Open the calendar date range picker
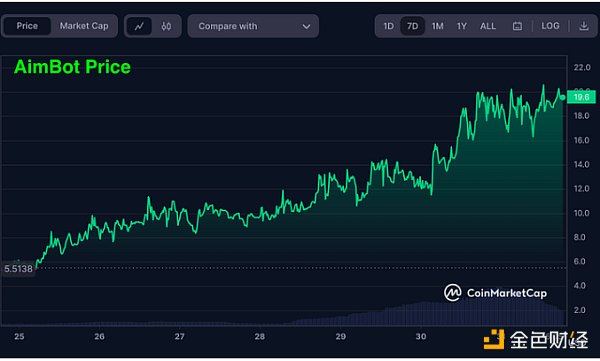 coord(517,26)
